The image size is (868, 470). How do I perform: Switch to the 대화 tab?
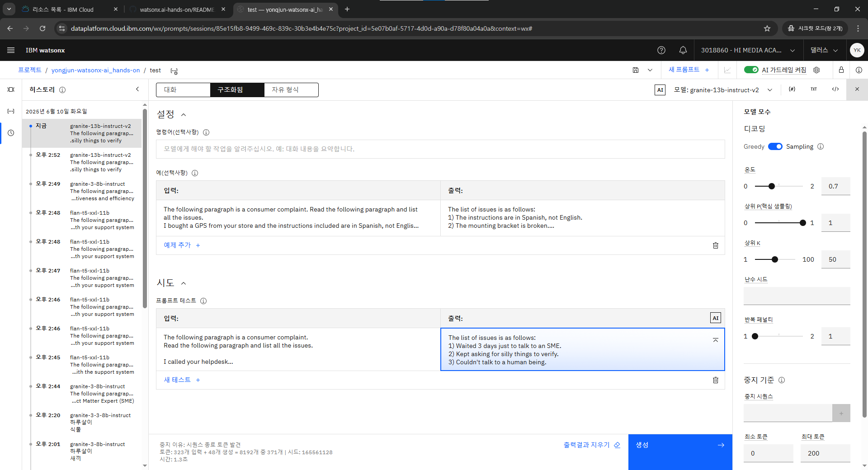(183, 90)
